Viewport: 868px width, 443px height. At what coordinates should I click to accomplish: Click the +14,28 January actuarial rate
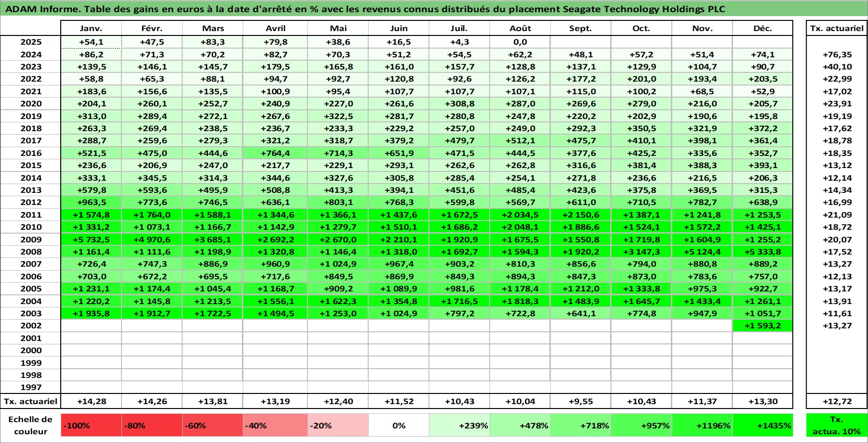click(x=91, y=401)
